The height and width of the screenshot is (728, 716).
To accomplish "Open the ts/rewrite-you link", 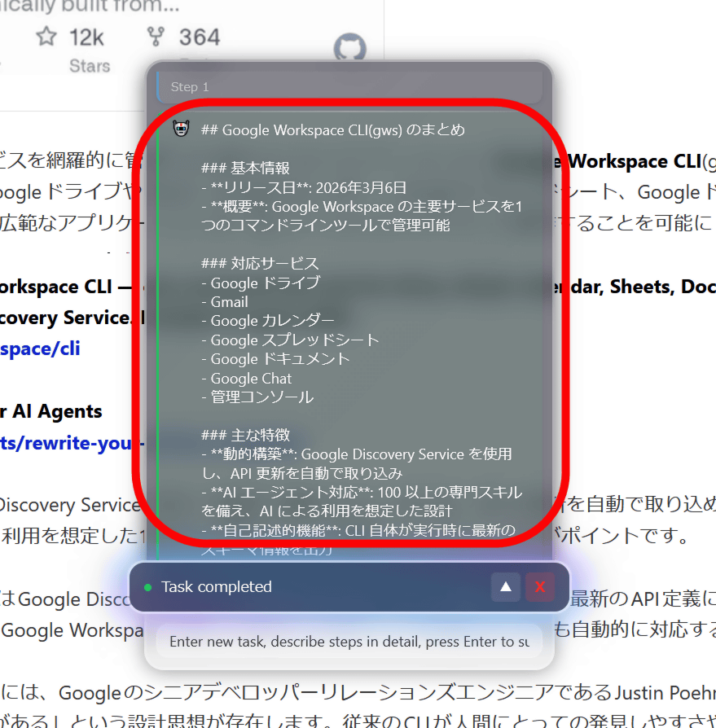I will click(x=72, y=443).
